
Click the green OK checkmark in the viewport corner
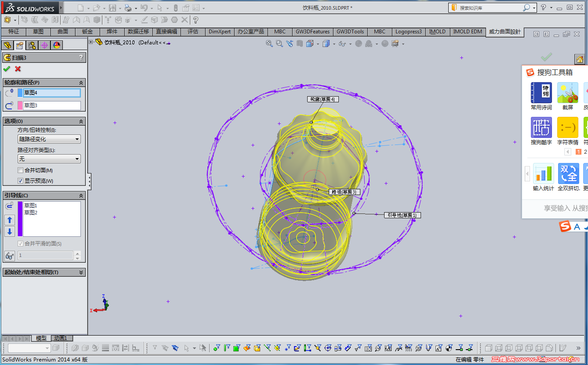pyautogui.click(x=546, y=57)
